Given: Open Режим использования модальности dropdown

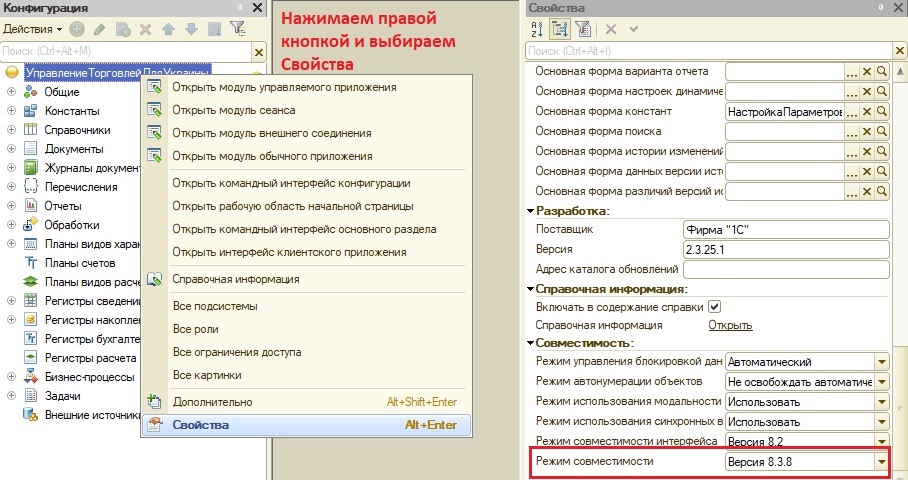Looking at the screenshot, I should [881, 402].
